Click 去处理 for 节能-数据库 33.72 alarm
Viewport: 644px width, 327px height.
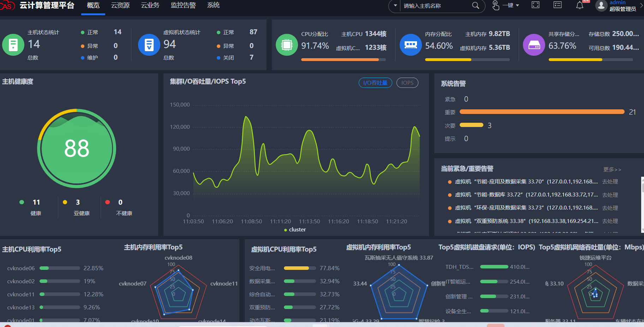click(610, 195)
